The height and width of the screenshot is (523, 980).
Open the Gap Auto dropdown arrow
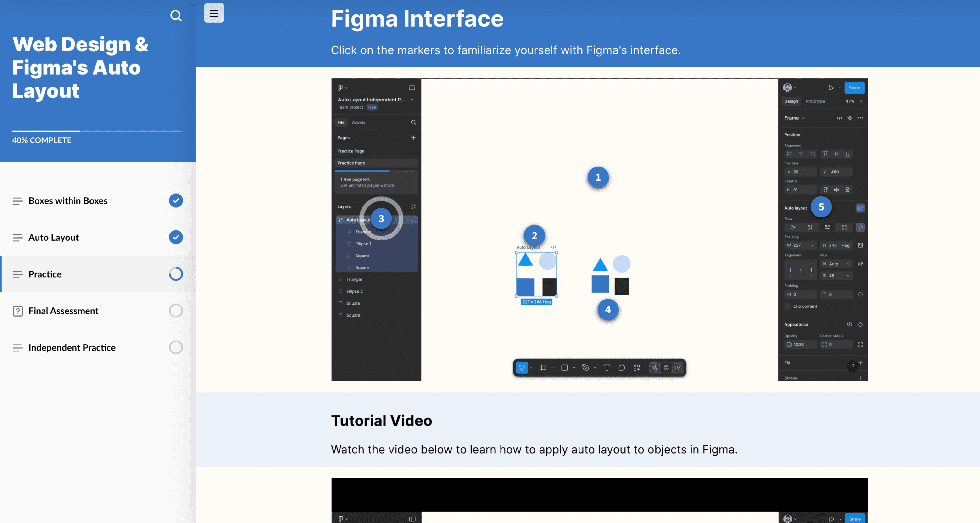848,264
